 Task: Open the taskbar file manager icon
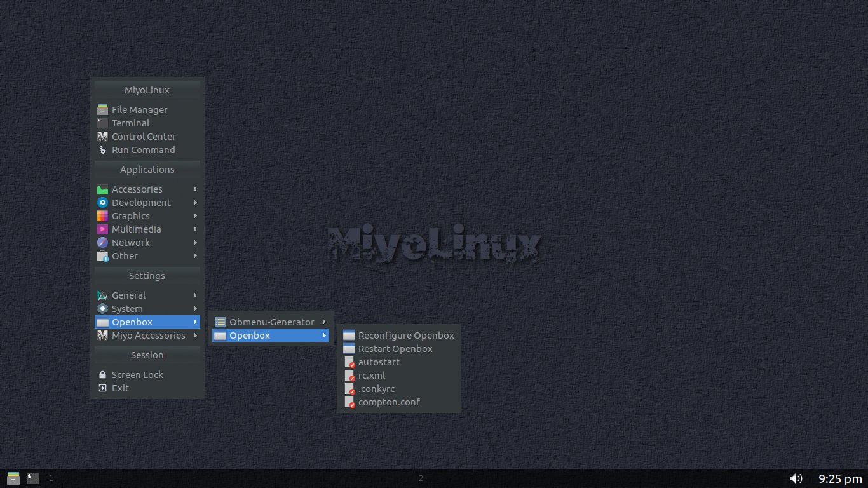12,478
